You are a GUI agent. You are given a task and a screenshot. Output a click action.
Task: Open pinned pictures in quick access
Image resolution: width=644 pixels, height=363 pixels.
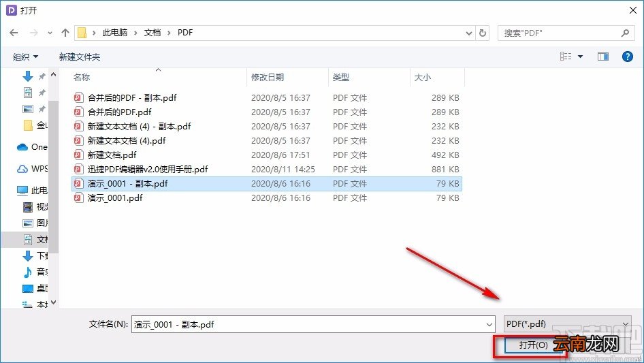click(27, 109)
